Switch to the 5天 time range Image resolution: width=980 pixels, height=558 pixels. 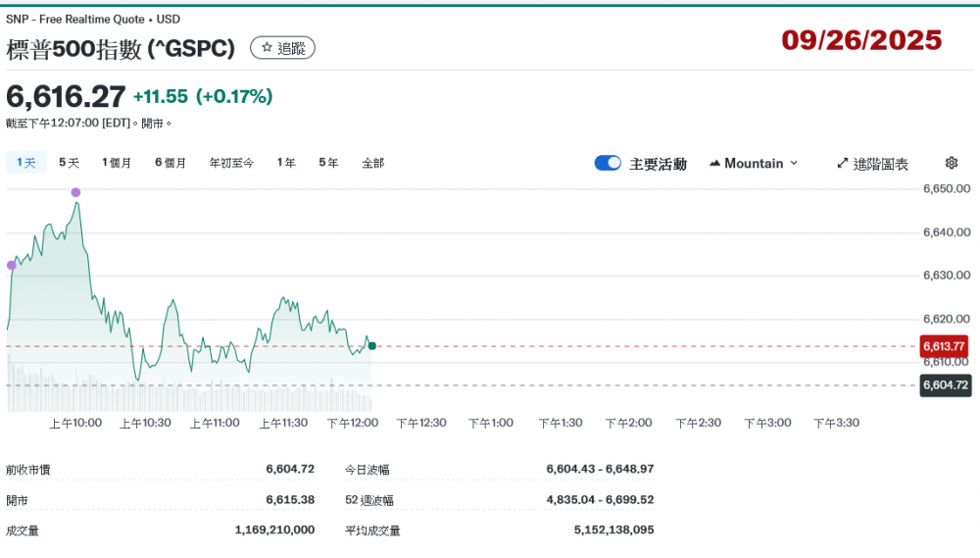point(69,163)
